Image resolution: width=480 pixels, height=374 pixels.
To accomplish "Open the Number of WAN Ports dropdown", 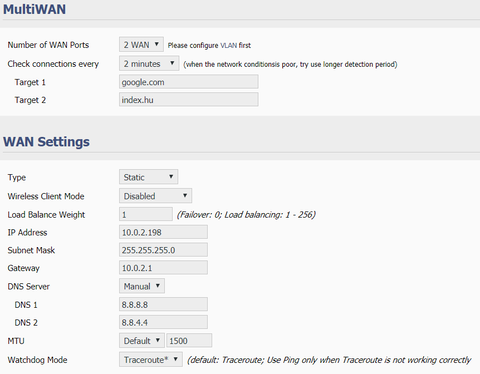I will coord(141,44).
